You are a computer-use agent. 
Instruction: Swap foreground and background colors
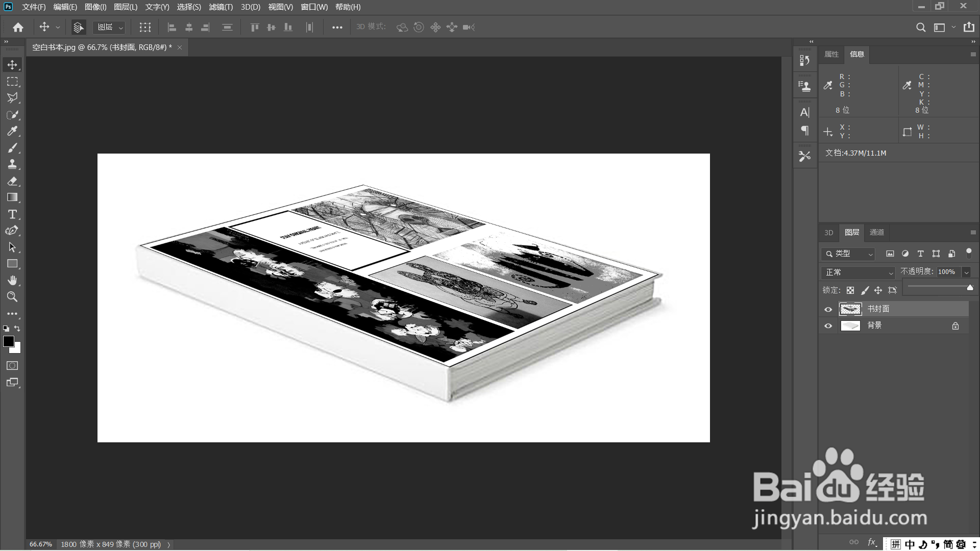pos(17,329)
